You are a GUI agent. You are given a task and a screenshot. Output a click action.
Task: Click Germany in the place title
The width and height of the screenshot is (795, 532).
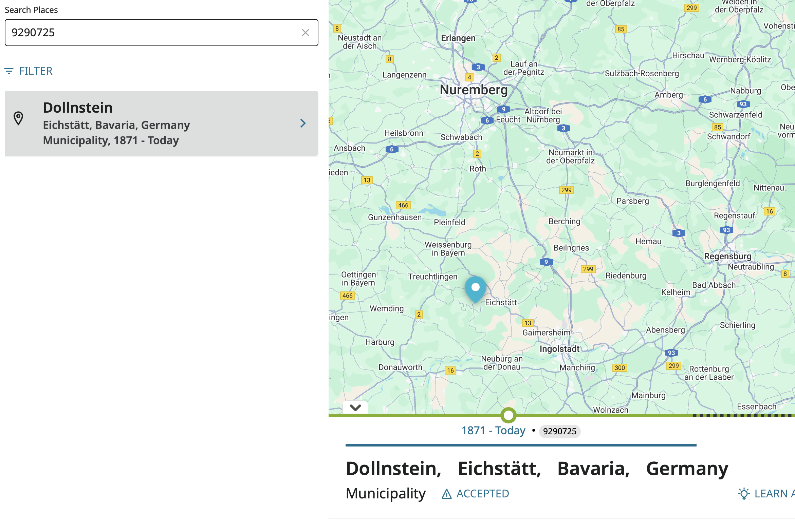(x=687, y=469)
